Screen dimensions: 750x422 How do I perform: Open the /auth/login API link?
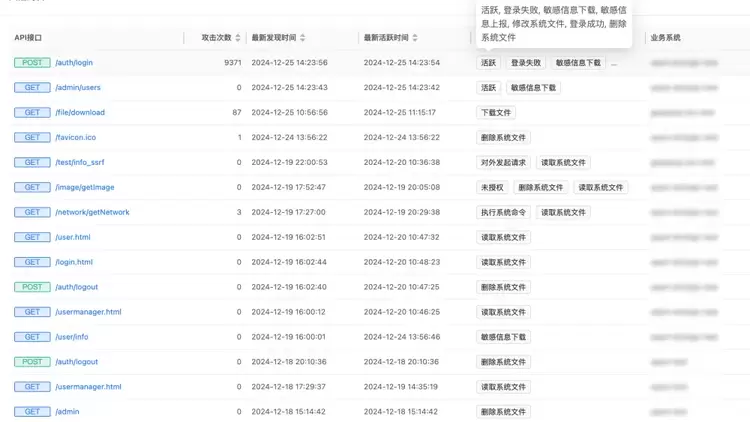click(x=74, y=62)
